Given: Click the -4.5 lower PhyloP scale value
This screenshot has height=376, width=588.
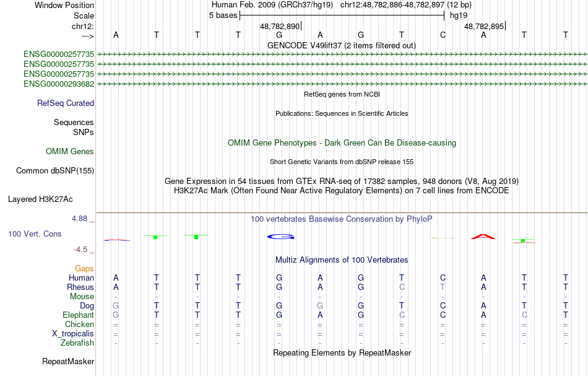Looking at the screenshot, I should pyautogui.click(x=80, y=250).
